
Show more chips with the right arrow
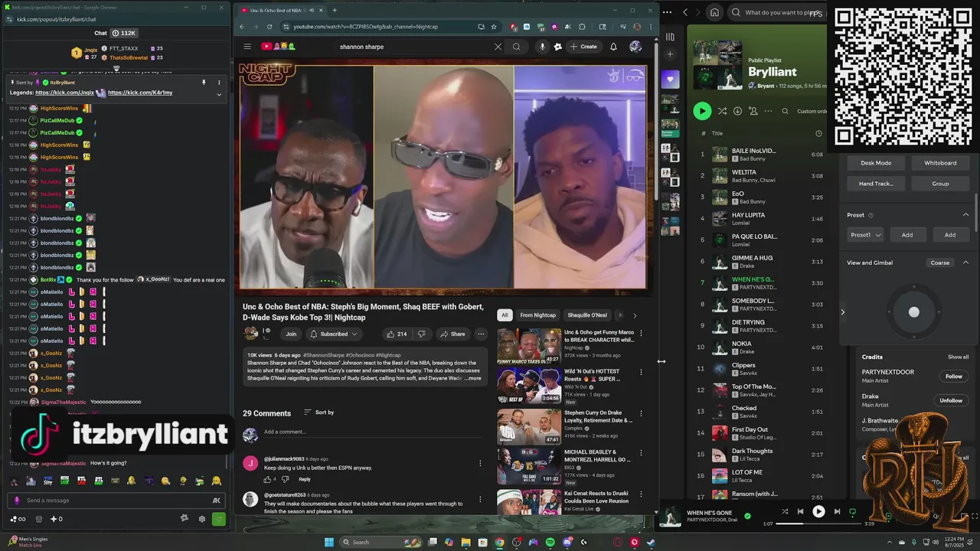634,315
